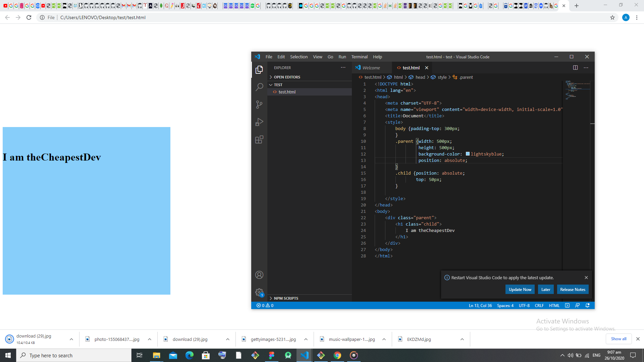Open the Source Control view
The width and height of the screenshot is (644, 362).
(x=259, y=105)
